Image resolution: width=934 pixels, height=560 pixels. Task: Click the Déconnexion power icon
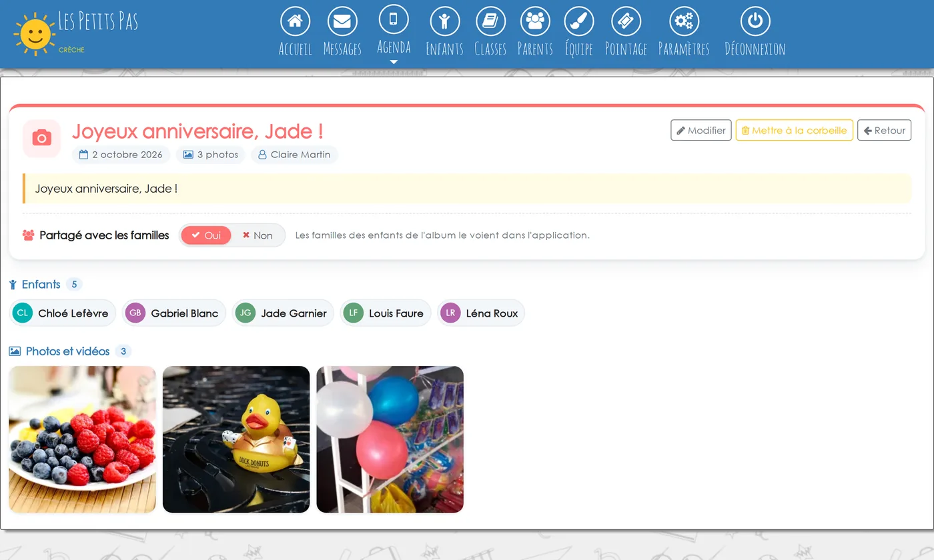(755, 21)
